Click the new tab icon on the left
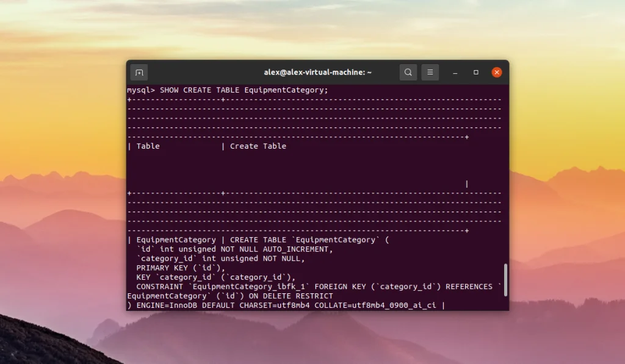This screenshot has height=364, width=625. tap(139, 71)
